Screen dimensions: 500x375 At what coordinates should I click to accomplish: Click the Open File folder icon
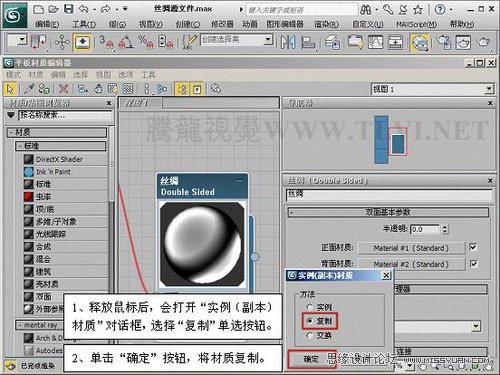54,9
